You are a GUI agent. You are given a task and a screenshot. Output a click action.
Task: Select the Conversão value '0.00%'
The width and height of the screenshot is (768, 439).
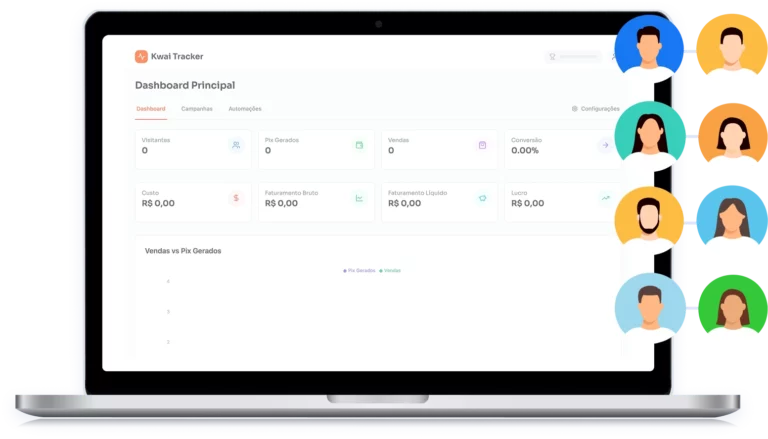coord(525,150)
